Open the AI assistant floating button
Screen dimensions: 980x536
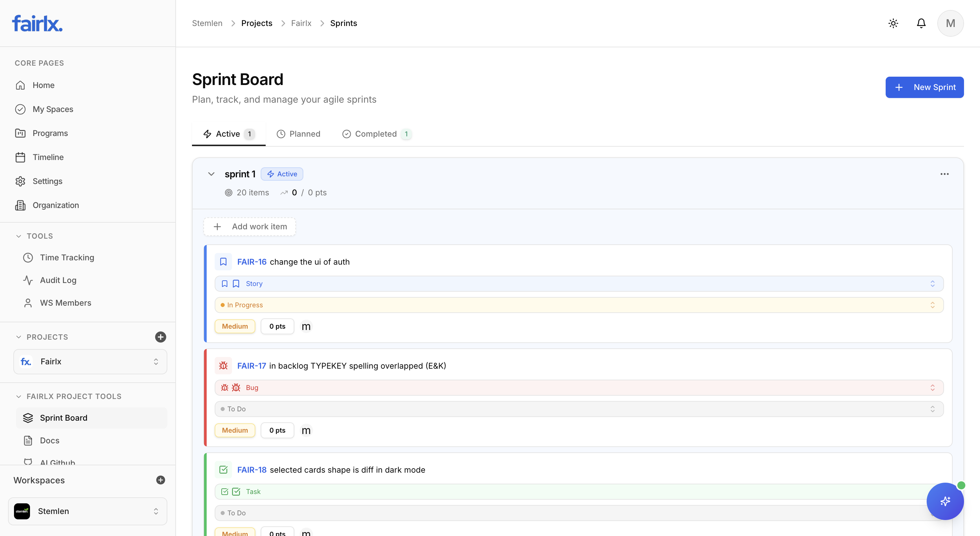945,501
